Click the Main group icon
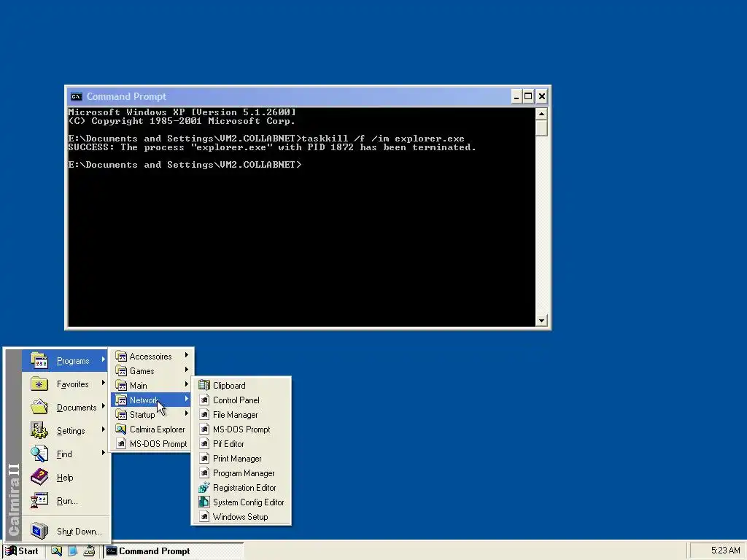 click(121, 386)
